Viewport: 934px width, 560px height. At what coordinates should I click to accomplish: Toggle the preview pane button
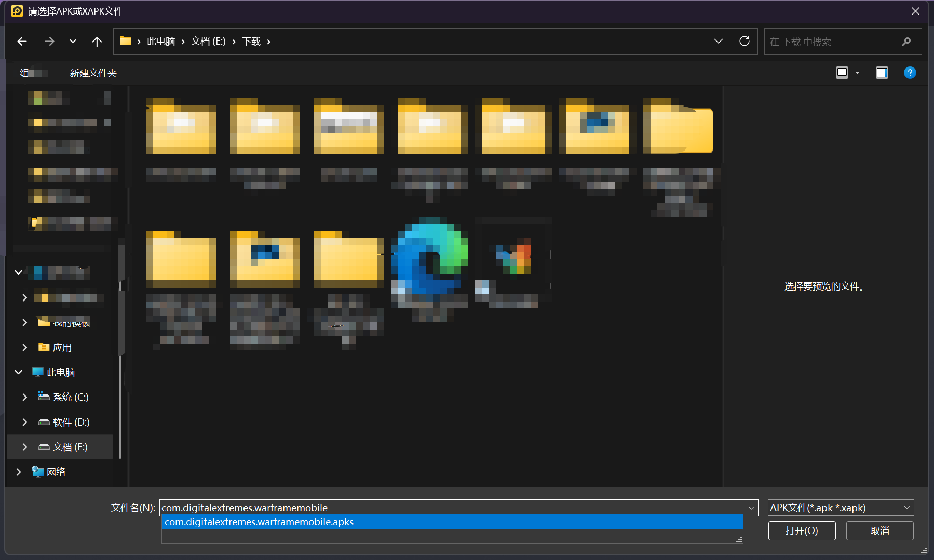click(882, 73)
